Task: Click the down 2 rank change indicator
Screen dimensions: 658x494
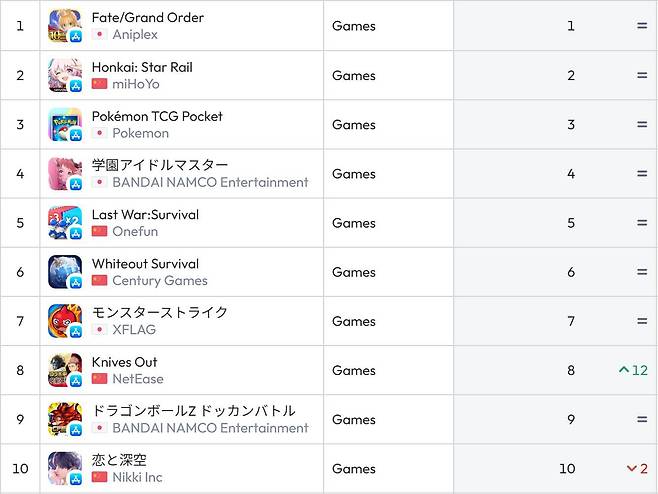Action: 637,469
